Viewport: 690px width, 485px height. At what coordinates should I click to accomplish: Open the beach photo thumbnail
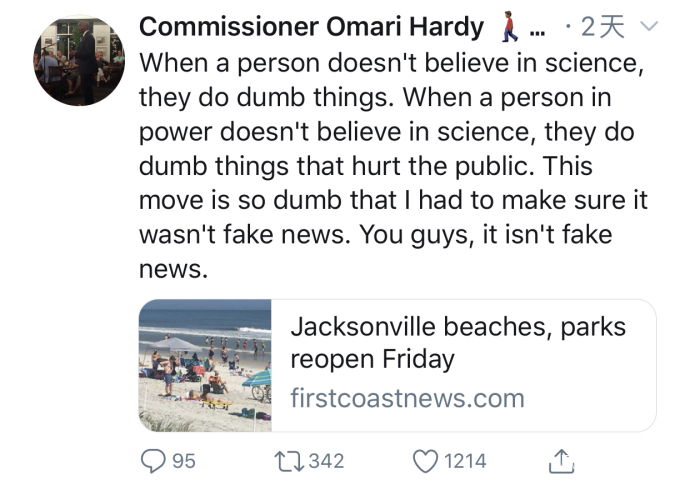(205, 365)
